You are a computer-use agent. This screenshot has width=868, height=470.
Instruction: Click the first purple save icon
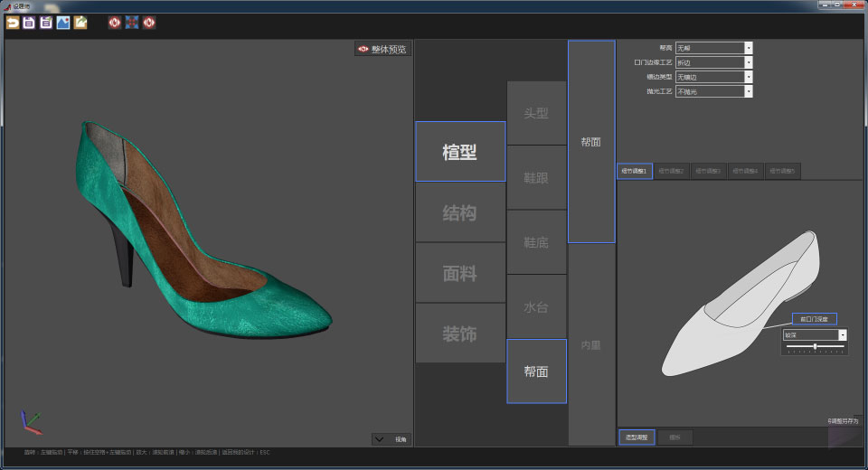pyautogui.click(x=29, y=23)
